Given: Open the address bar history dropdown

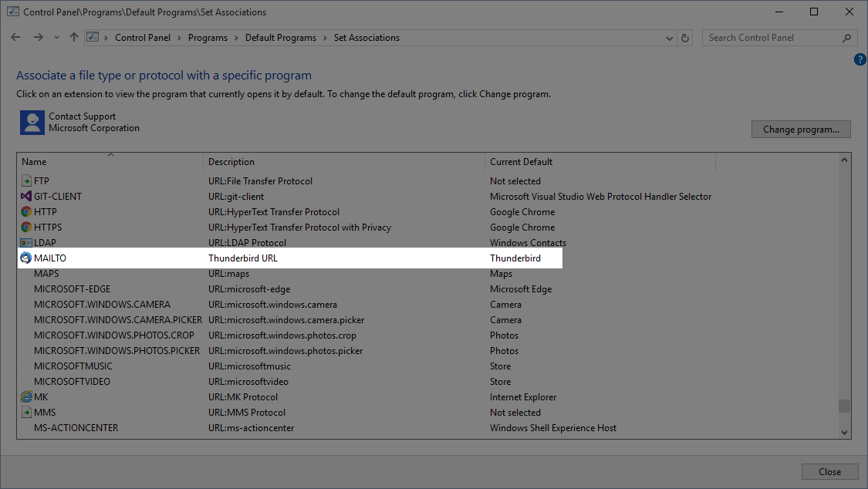Looking at the screenshot, I should [669, 38].
